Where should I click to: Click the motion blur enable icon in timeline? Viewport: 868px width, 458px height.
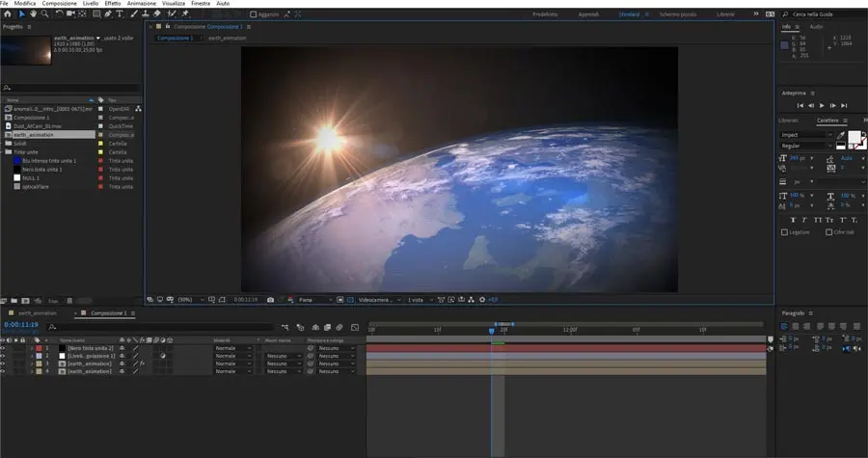point(339,328)
